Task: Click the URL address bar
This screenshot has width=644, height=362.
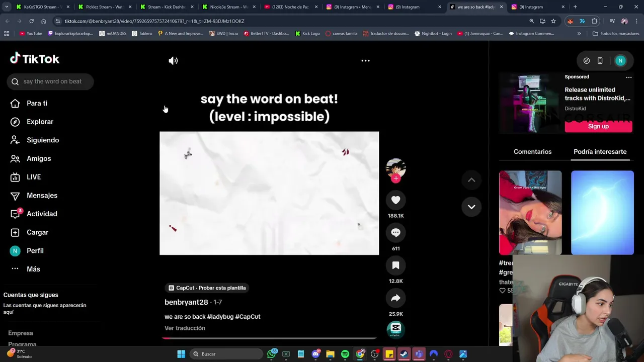Action: pyautogui.click(x=292, y=21)
